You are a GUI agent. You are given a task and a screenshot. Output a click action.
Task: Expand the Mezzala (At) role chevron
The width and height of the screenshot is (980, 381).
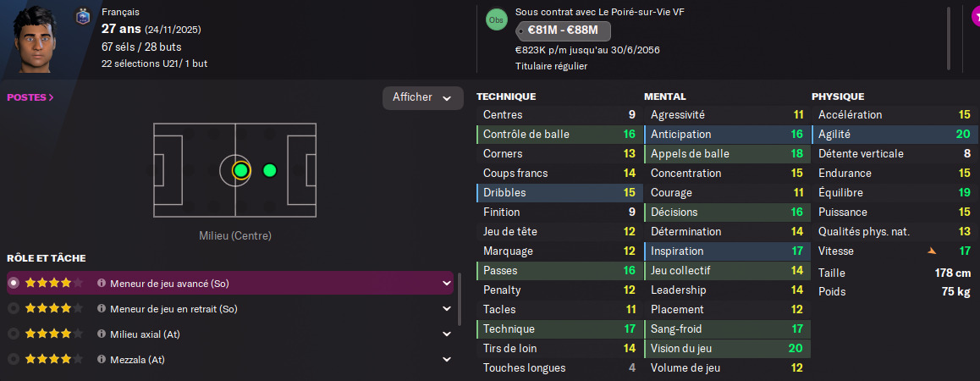[x=447, y=360]
